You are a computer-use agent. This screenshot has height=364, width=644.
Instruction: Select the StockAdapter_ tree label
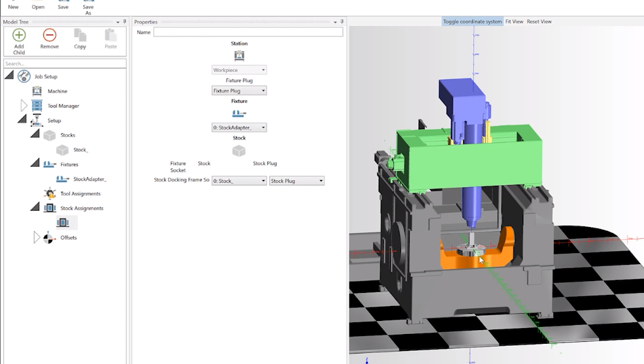[x=89, y=179]
